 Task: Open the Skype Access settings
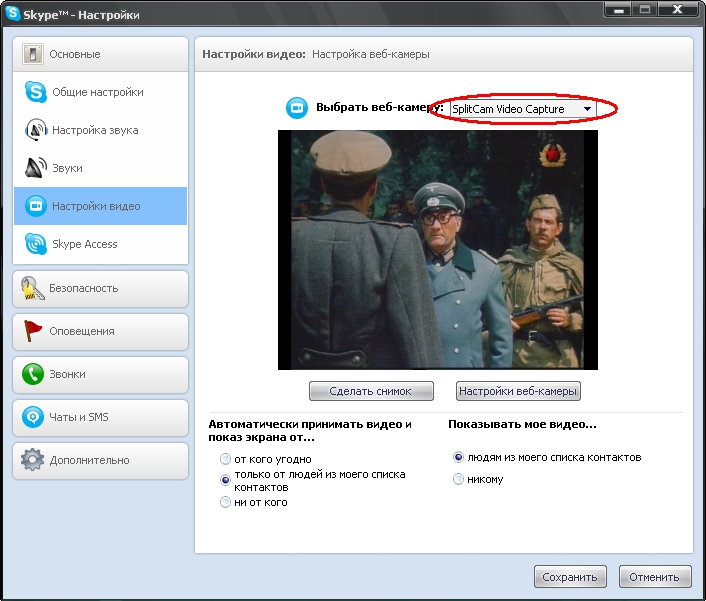[x=100, y=244]
